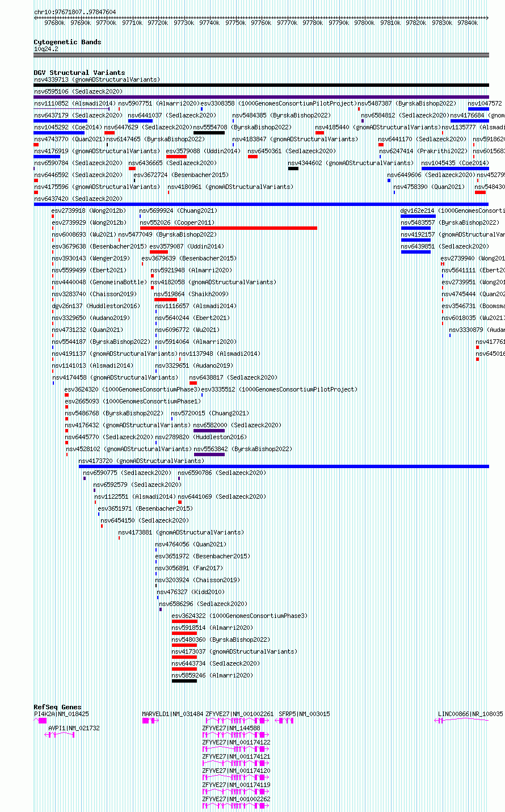Select the long red nsv552026 variant bar
The width and height of the screenshot is (505, 812).
(229, 228)
